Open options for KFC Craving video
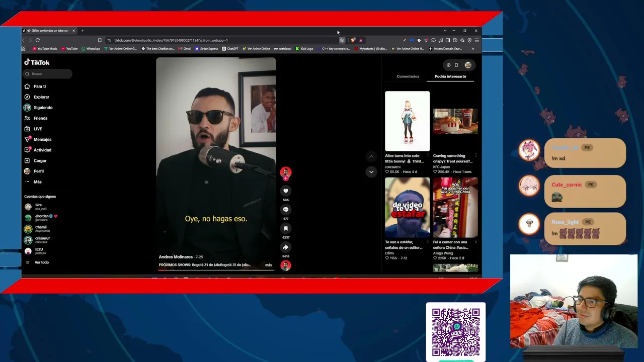This screenshot has height=362, width=644. 476,156
